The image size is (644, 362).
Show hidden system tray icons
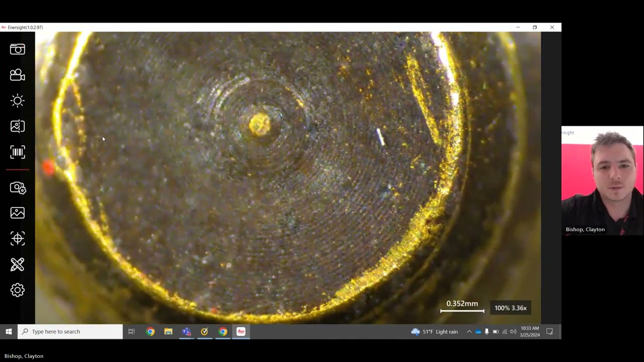(469, 331)
